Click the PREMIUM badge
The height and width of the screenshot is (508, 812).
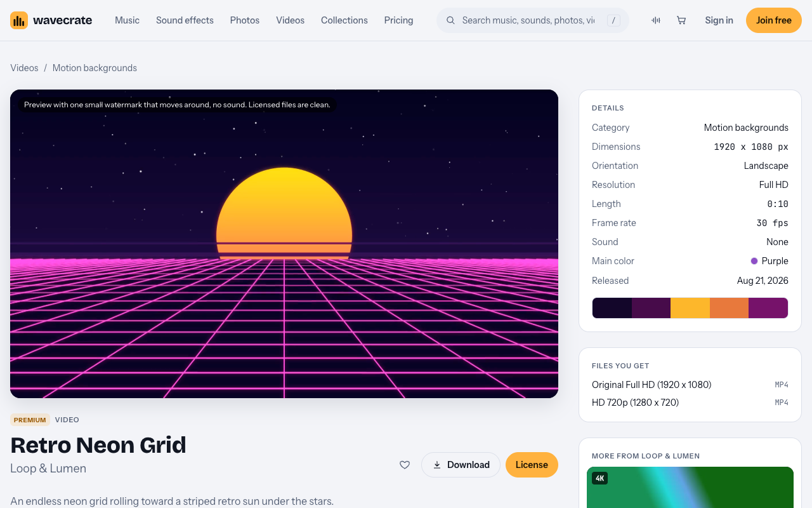tap(30, 420)
